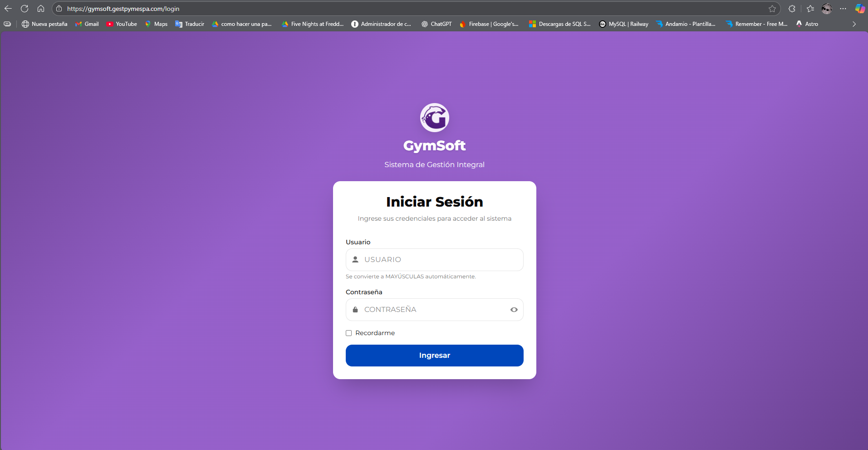
Task: Open the browser profile avatar
Action: pyautogui.click(x=827, y=8)
